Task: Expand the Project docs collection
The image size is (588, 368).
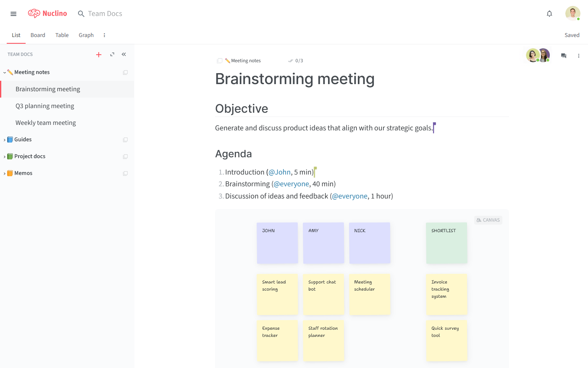Action: pos(5,156)
